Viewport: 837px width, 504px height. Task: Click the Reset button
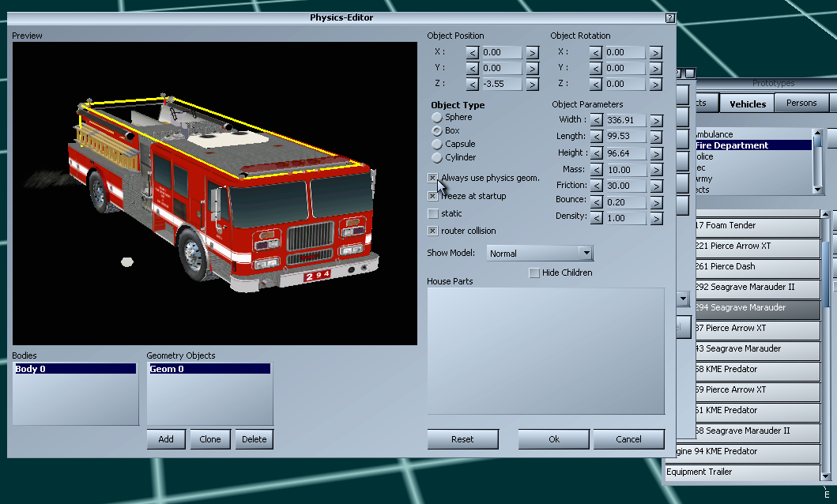click(x=462, y=439)
